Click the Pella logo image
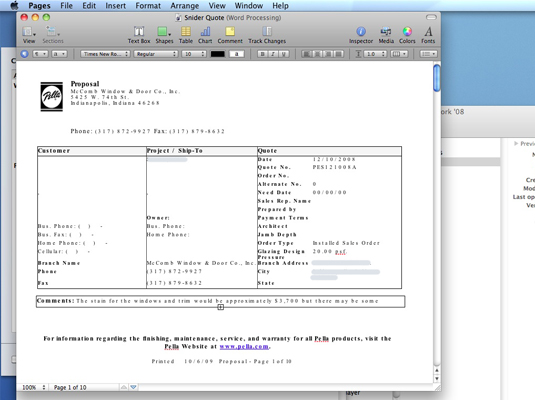The width and height of the screenshot is (535, 400). [x=52, y=97]
